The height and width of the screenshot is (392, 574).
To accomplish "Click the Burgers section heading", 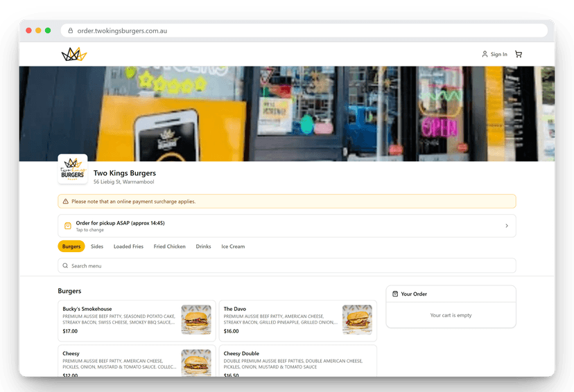I will pyautogui.click(x=69, y=291).
